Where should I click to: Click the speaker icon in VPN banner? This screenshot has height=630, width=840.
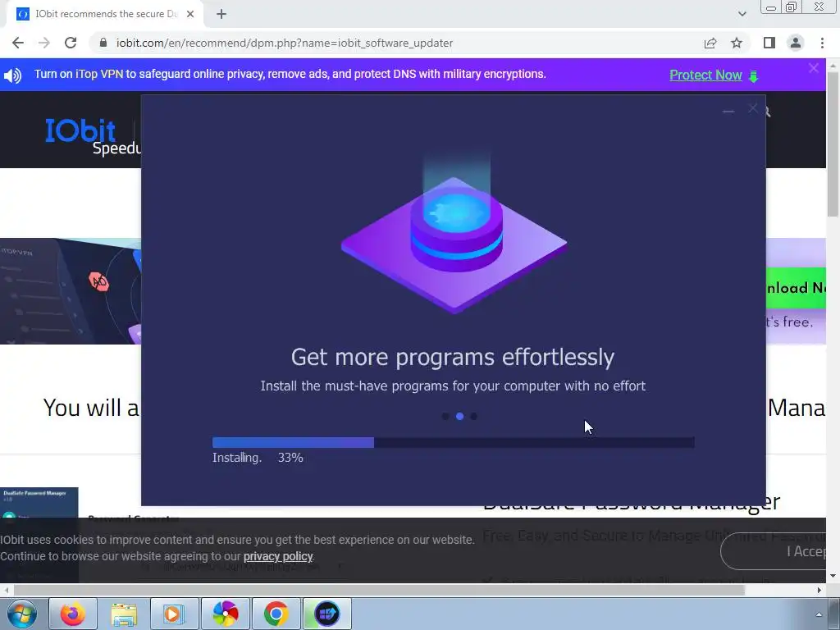coord(13,75)
